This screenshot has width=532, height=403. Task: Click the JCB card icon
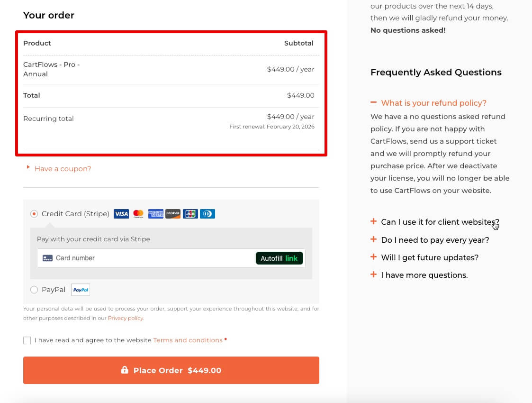pos(190,214)
